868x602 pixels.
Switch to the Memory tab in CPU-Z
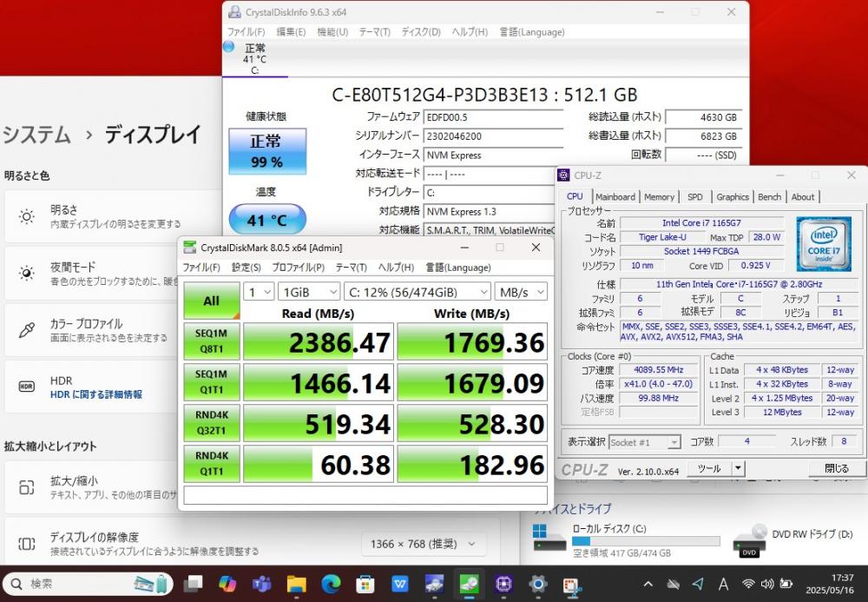(659, 196)
